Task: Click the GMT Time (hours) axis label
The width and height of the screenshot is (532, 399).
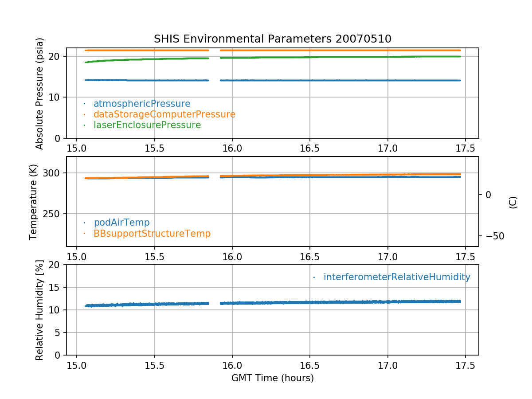Action: tap(272, 378)
